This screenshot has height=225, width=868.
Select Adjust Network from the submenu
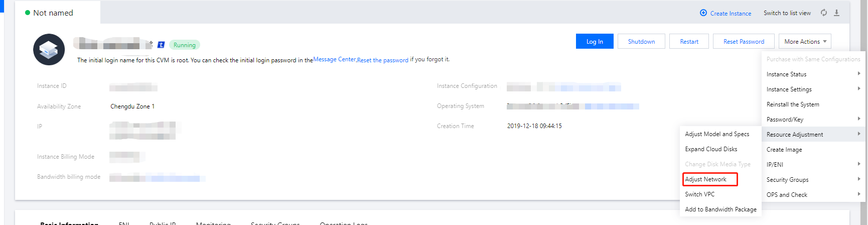[x=706, y=179]
